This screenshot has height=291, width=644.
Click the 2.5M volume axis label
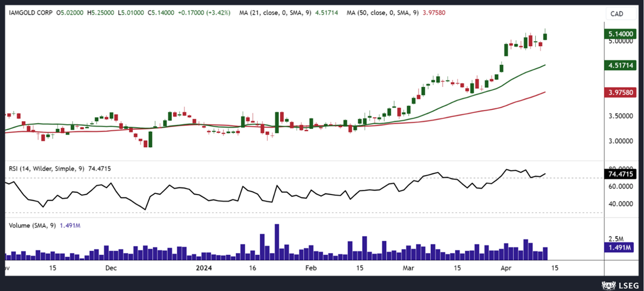coord(616,239)
